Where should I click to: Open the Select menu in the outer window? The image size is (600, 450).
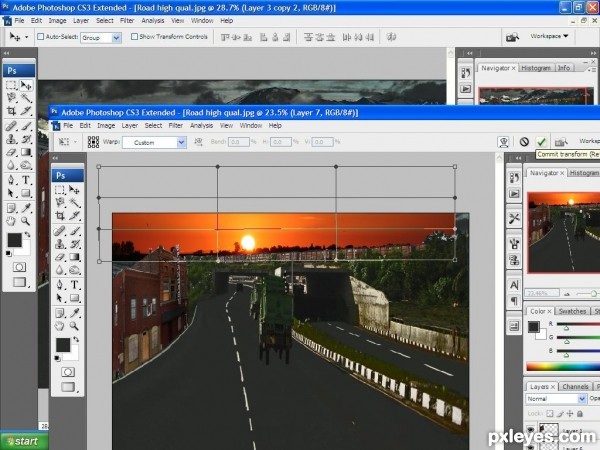coord(104,21)
